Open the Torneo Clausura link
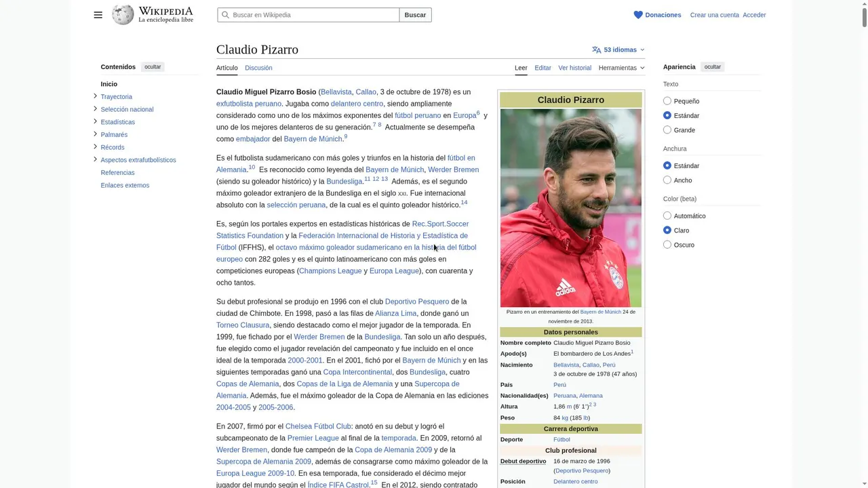Viewport: 868px width, 488px height. 243,325
